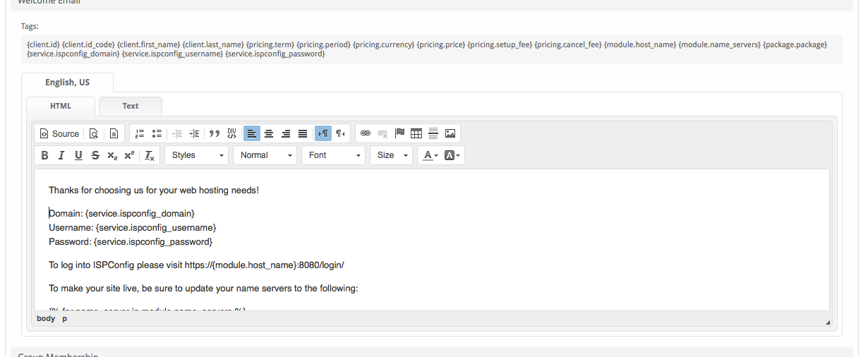This screenshot has height=357, width=868.
Task: Insert a table into the email
Action: (416, 133)
